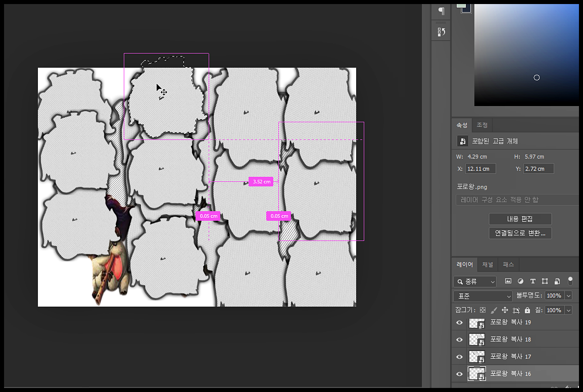583x392 pixels.
Task: Open the 표준 blend mode dropdown
Action: coord(483,296)
